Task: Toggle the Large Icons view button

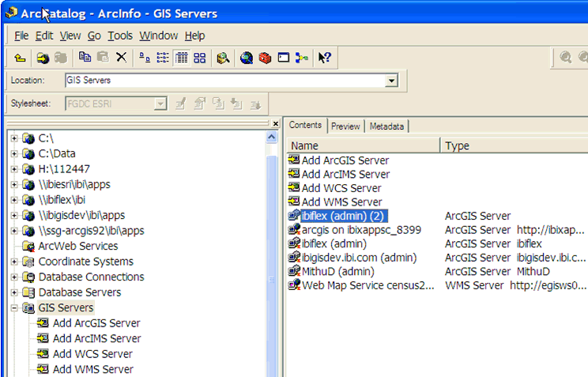Action: click(145, 58)
